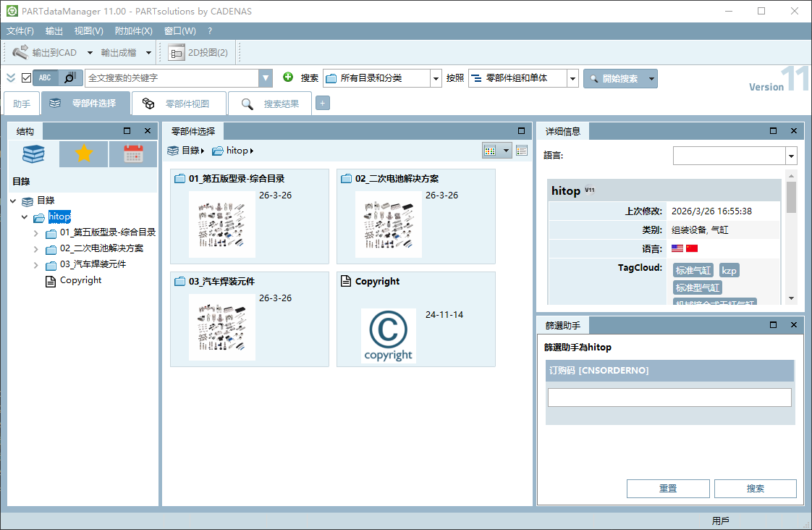Screen dimensions: 812x530
Task: Click the green plus icon next to the search field
Action: pyautogui.click(x=288, y=77)
